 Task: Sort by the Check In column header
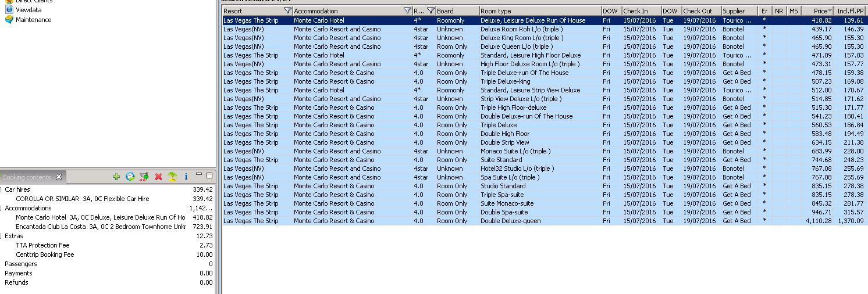coord(641,11)
